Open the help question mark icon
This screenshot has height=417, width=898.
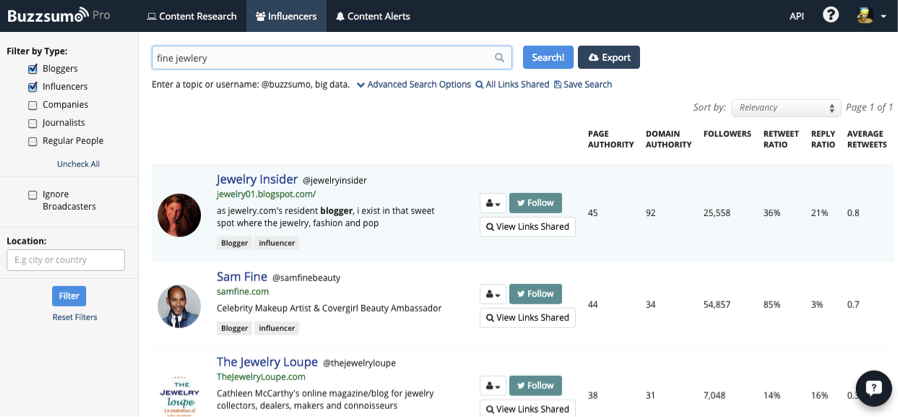[x=830, y=15]
